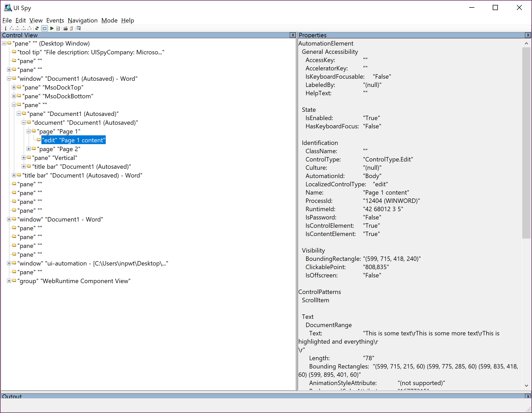
Task: Open the Navigation menu
Action: pos(83,20)
